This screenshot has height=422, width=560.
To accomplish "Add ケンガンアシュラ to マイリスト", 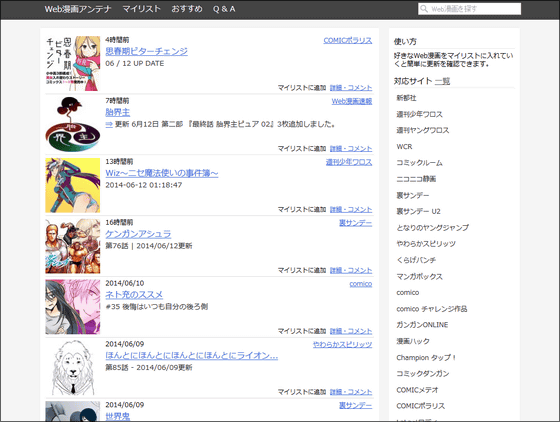I will pyautogui.click(x=302, y=270).
